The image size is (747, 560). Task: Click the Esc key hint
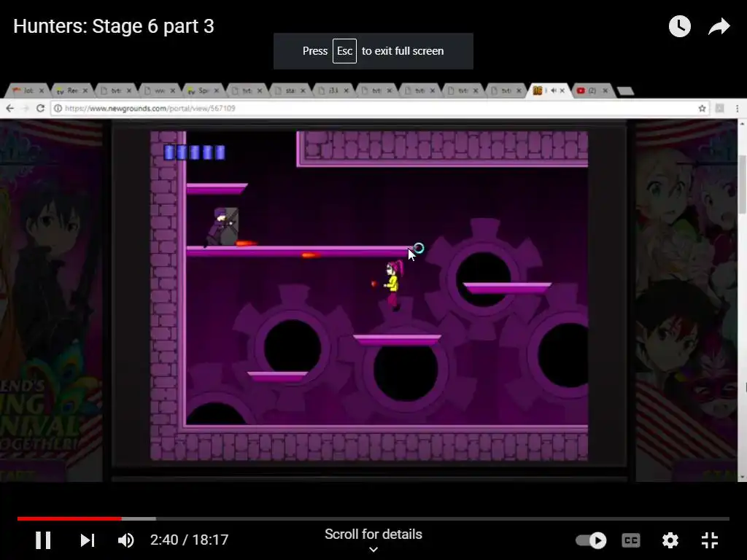[x=344, y=51]
